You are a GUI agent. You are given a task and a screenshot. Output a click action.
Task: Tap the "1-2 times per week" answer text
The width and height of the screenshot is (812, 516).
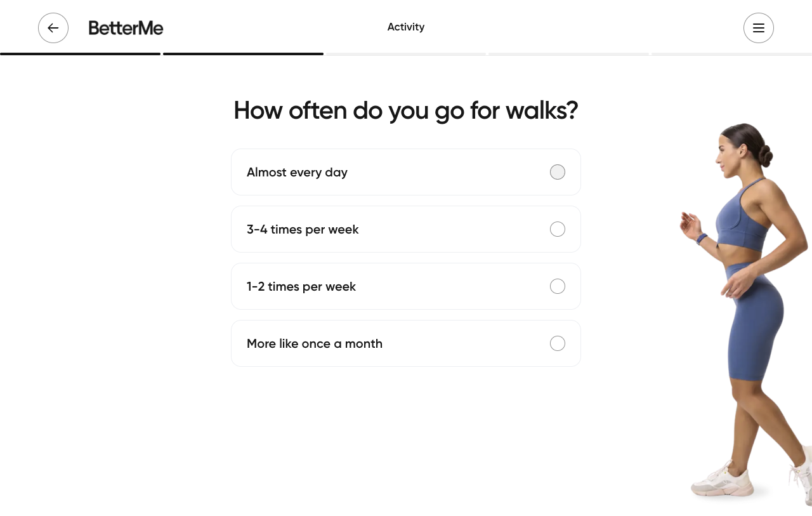pyautogui.click(x=301, y=286)
